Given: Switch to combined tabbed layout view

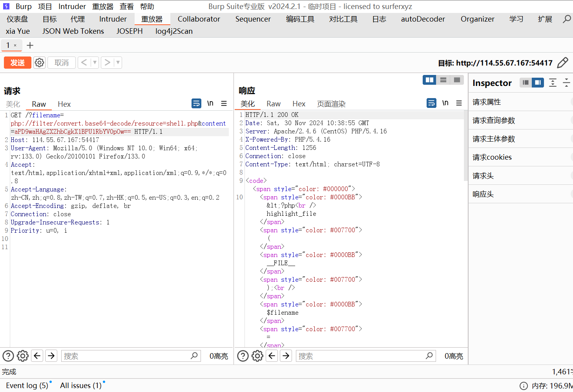Looking at the screenshot, I should (457, 80).
